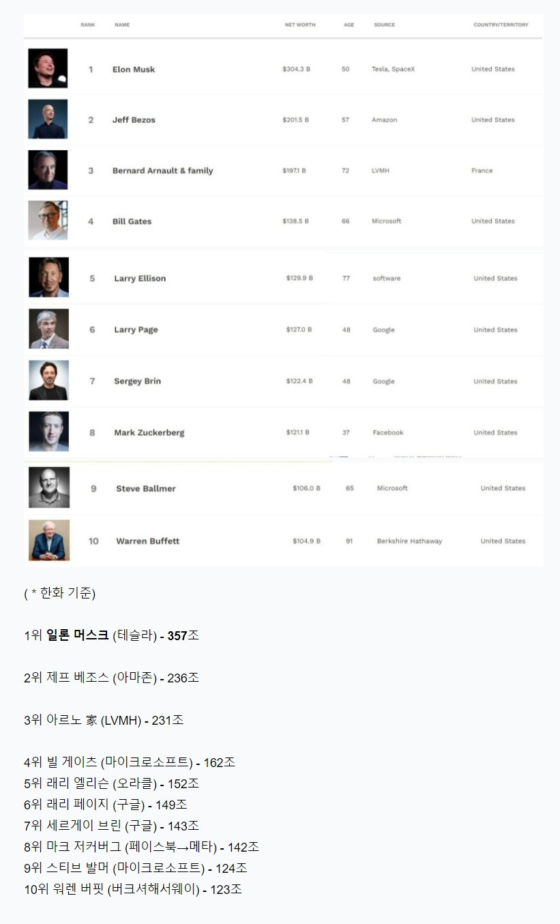Select the COUNTRY/TERRITORY column header
Viewport: 560px width, 924px height.
coord(501,25)
